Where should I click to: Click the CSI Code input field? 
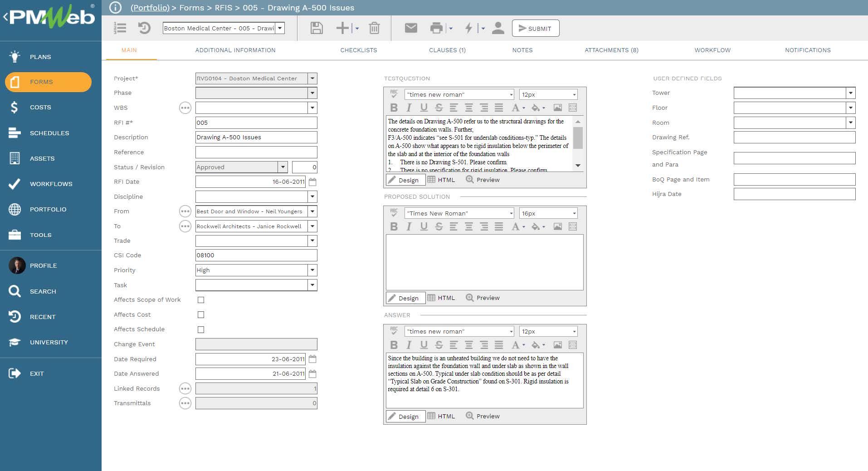pyautogui.click(x=256, y=255)
